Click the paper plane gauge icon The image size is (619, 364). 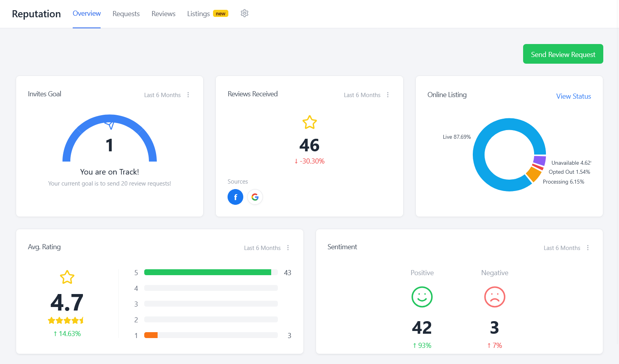click(x=110, y=125)
